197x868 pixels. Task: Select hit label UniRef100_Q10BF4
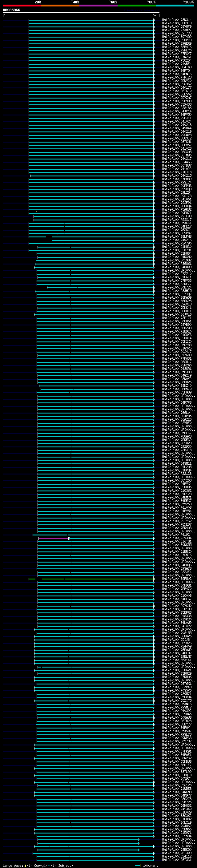coord(177,64)
